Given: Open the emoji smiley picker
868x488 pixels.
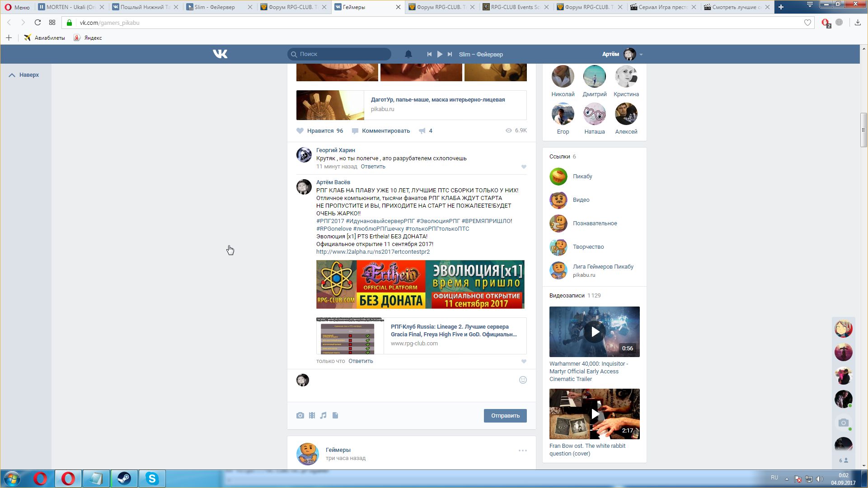Looking at the screenshot, I should 523,380.
